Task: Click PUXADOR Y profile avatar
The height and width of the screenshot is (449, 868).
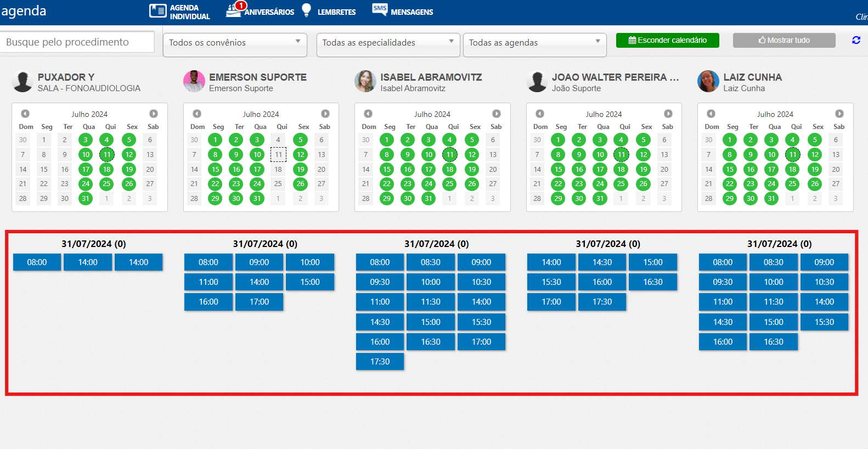Action: (x=22, y=81)
